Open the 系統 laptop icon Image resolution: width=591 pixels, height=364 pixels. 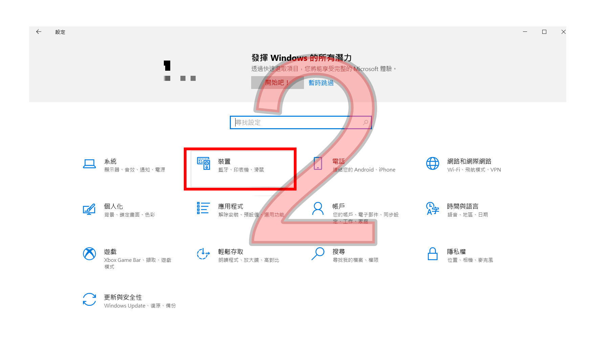point(89,164)
